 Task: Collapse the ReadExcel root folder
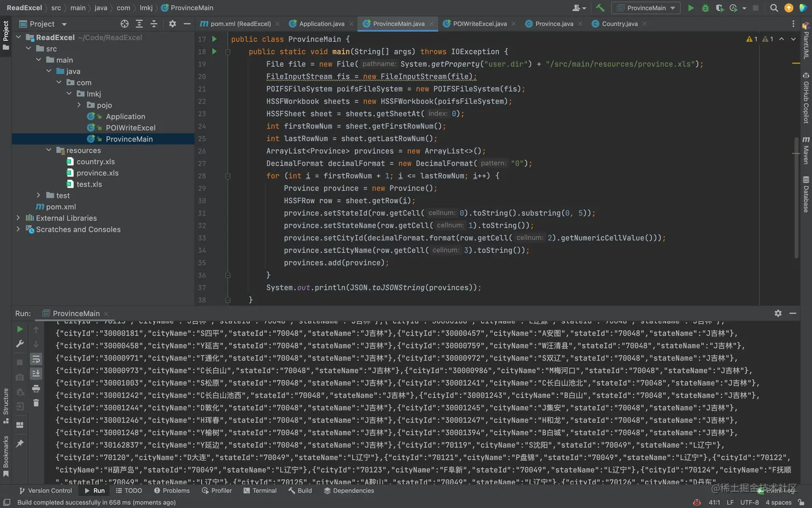click(x=18, y=37)
